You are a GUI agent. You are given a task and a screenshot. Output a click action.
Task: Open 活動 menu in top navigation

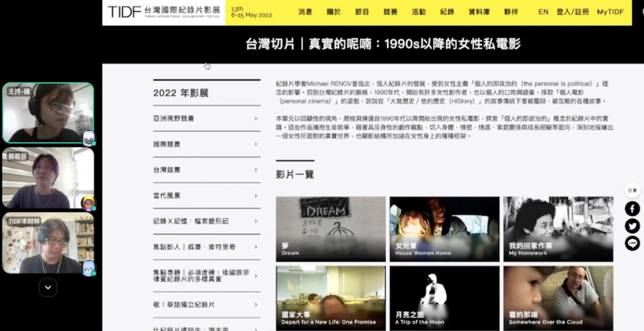419,12
